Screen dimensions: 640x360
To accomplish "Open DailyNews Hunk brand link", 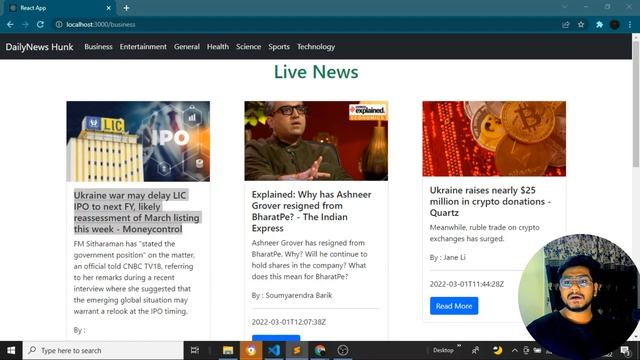I will click(x=39, y=47).
